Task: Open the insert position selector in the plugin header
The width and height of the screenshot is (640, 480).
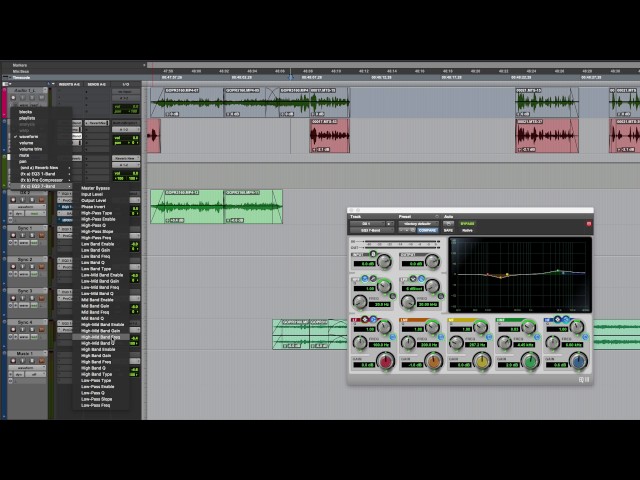Action: [x=390, y=224]
